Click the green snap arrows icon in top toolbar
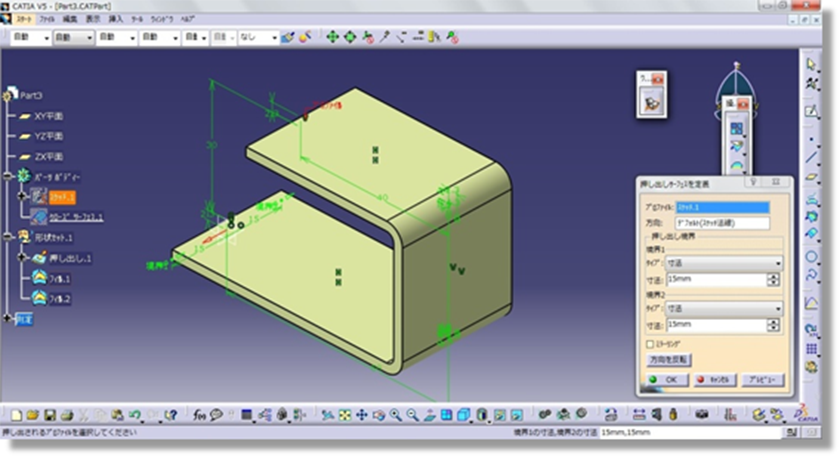840x457 pixels. [332, 37]
